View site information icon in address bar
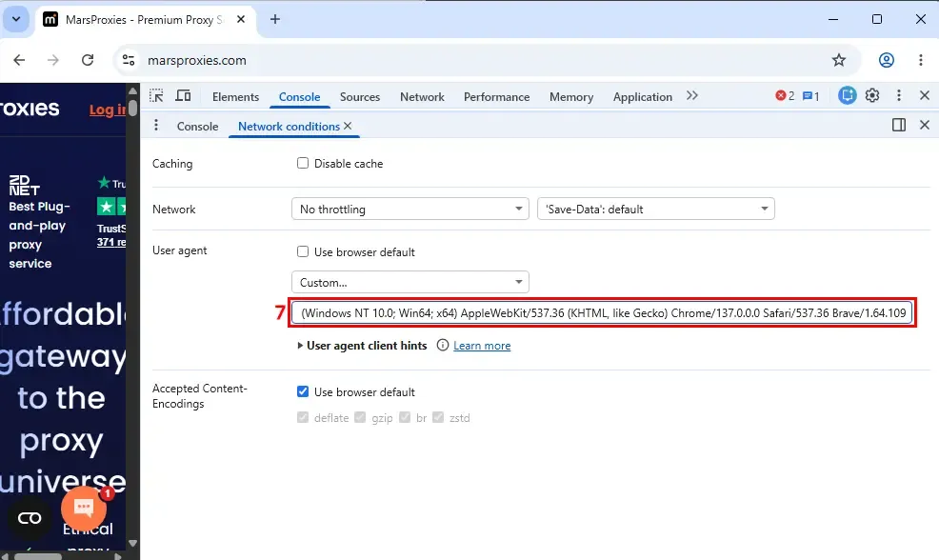Viewport: 939px width, 560px height. click(x=129, y=60)
